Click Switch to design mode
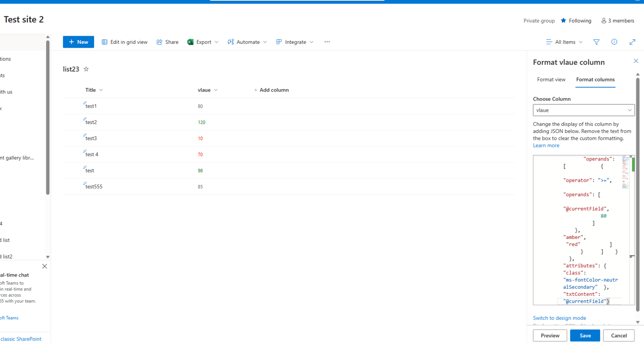The height and width of the screenshot is (343, 644). tap(559, 318)
